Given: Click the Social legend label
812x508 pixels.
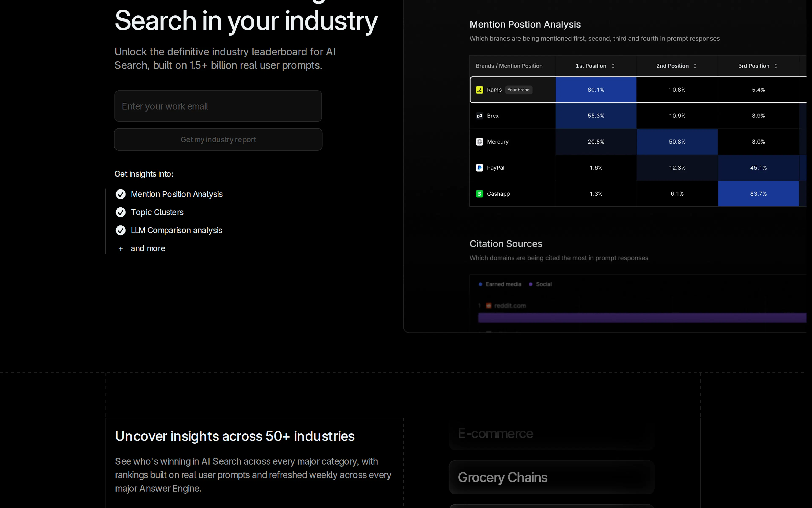Looking at the screenshot, I should tap(544, 284).
